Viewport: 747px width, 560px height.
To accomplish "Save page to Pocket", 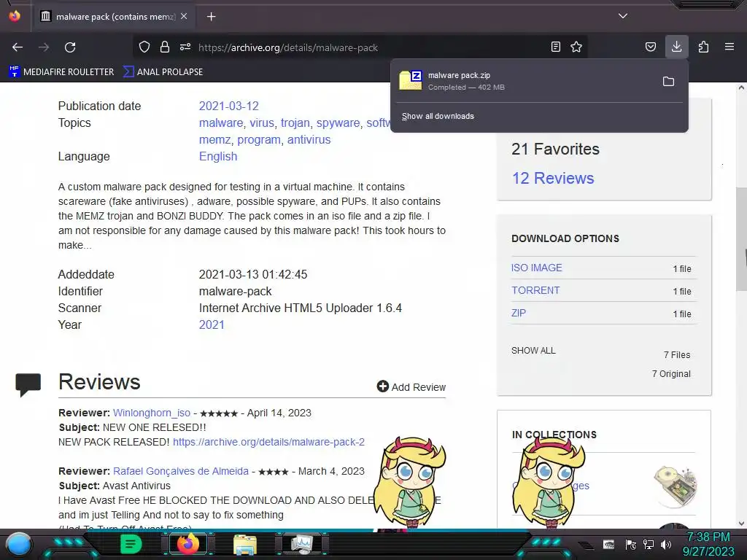I will tap(650, 47).
